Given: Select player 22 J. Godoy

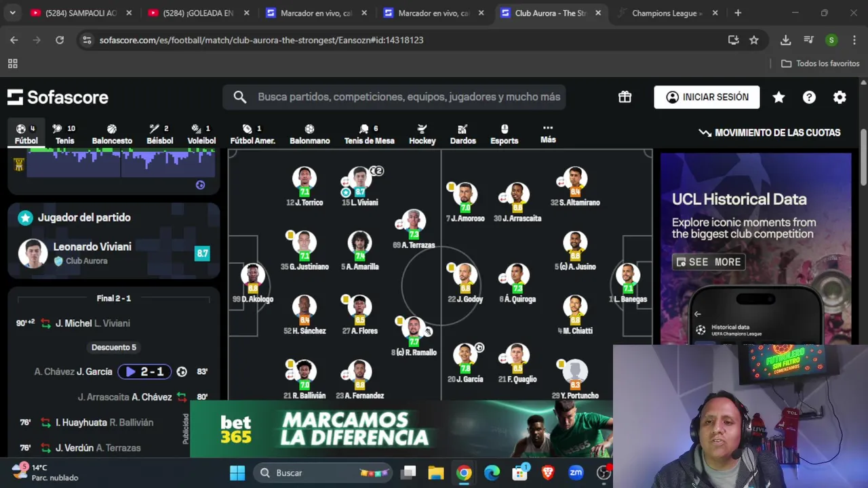Looking at the screenshot, I should point(465,283).
